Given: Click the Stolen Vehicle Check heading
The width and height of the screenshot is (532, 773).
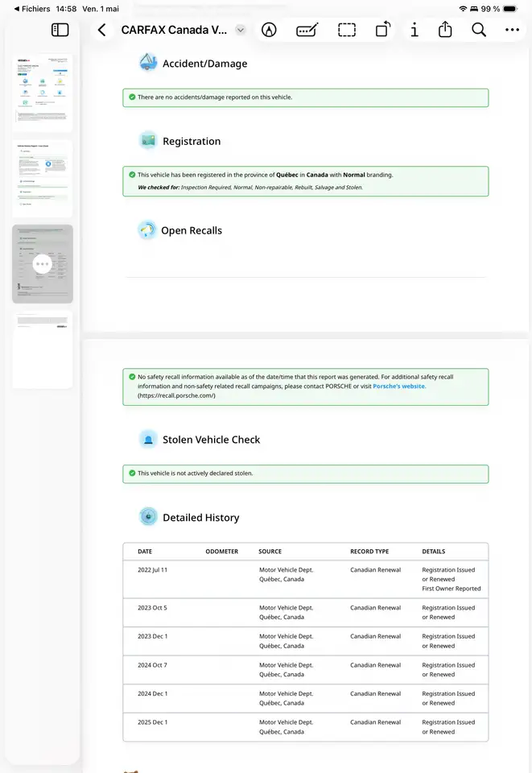Looking at the screenshot, I should (212, 440).
